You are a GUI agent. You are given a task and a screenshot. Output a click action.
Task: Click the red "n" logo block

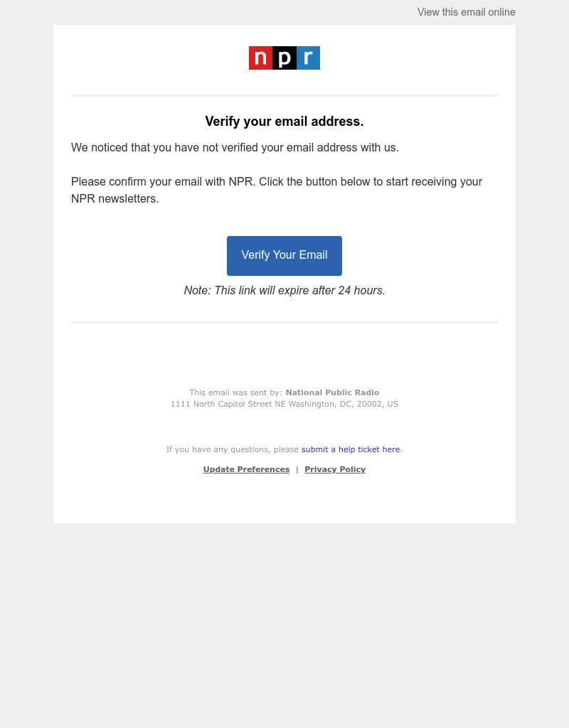click(260, 58)
